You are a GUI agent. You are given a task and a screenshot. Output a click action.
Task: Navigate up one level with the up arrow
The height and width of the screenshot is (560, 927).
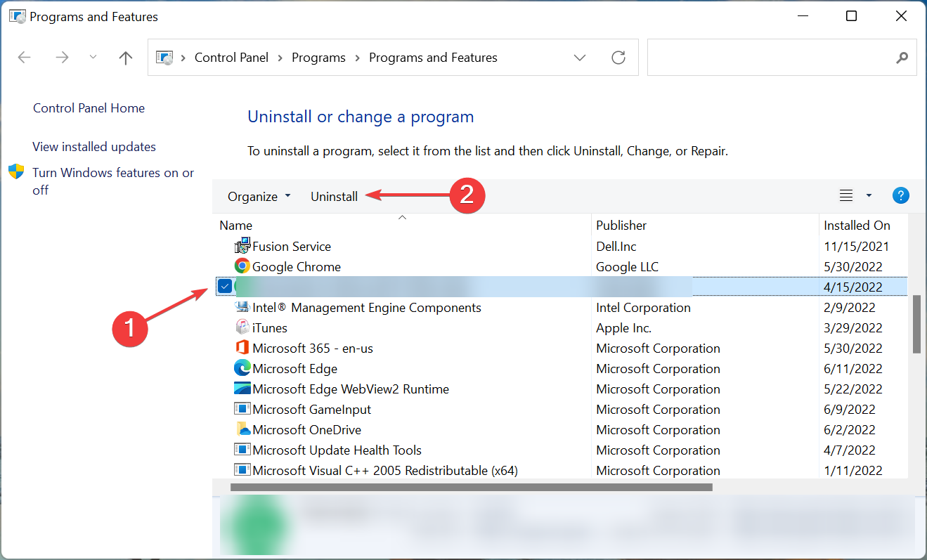click(x=125, y=58)
